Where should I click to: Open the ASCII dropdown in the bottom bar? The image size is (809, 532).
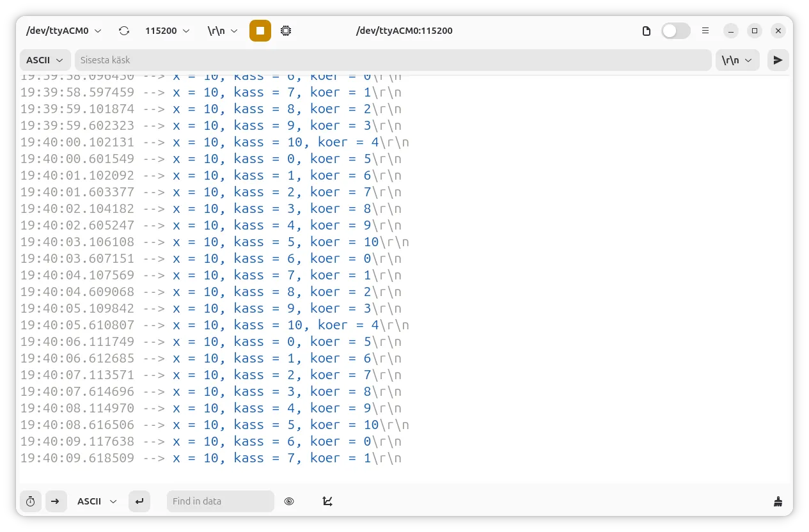tap(97, 501)
